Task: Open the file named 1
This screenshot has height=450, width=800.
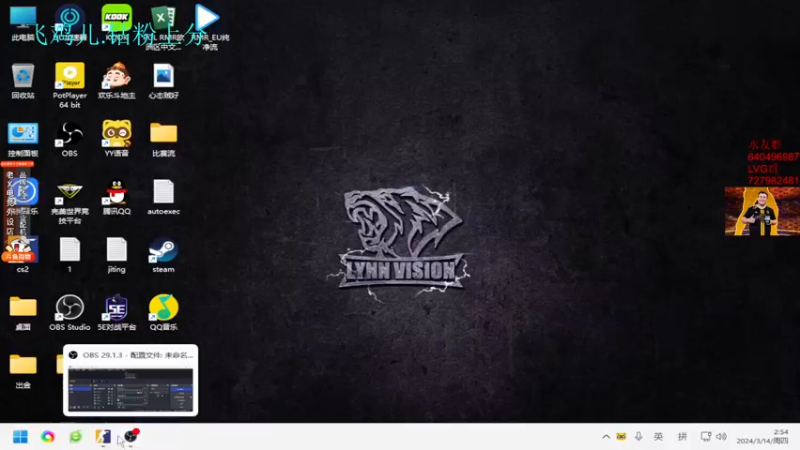Action: pos(70,254)
